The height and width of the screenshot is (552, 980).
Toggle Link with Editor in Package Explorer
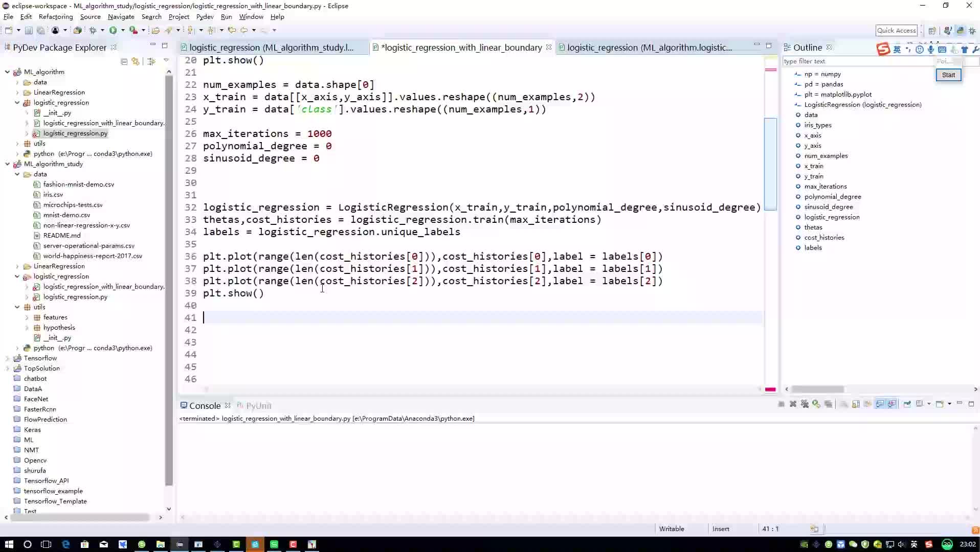136,61
